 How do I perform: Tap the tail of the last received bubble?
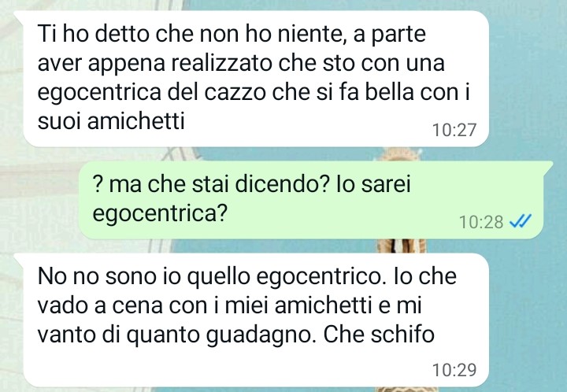[20, 259]
